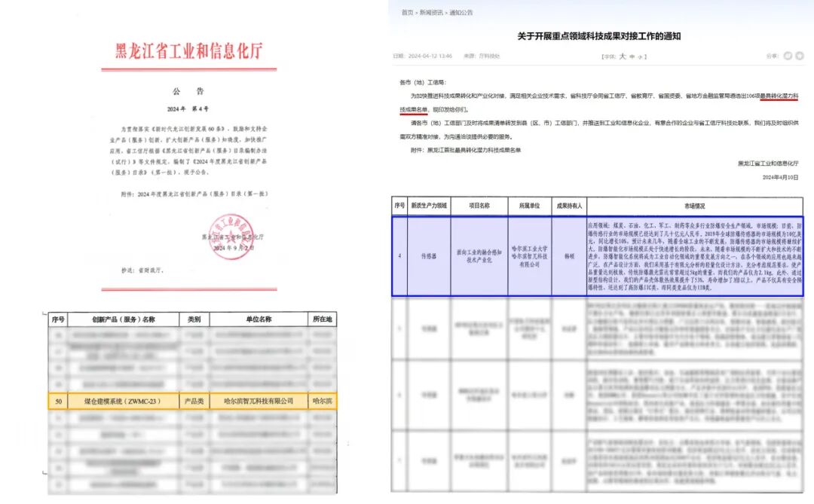Screen dimensions: 814x504
Task: Open the 首页 breadcrumb link
Action: click(407, 13)
